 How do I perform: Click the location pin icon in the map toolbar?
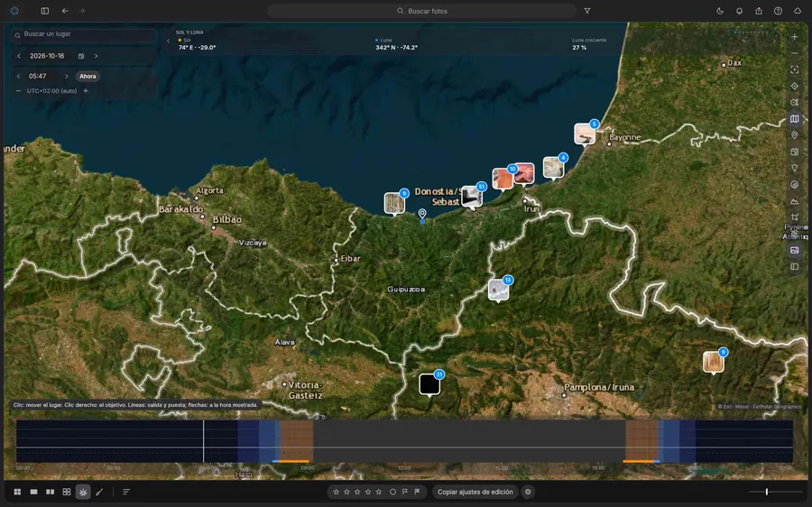794,135
